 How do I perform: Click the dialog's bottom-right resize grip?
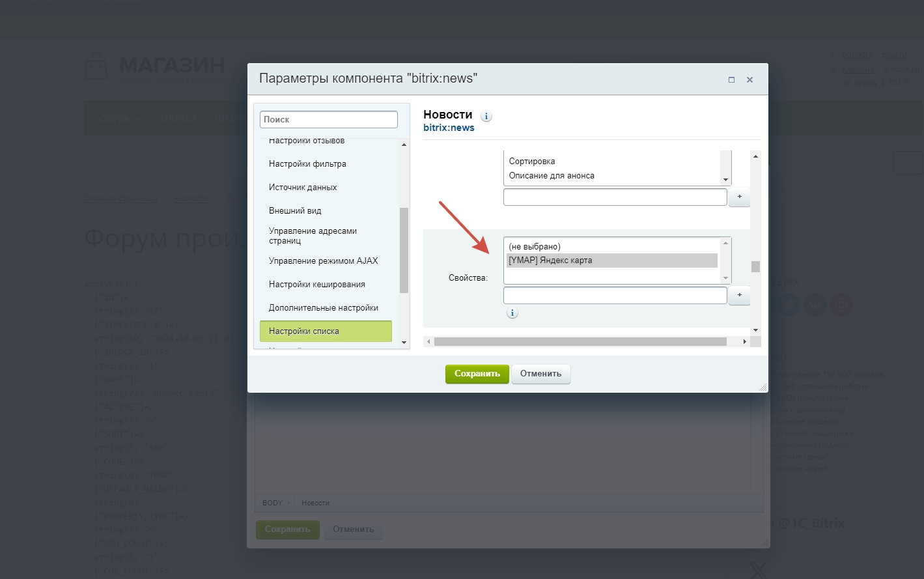coord(763,388)
